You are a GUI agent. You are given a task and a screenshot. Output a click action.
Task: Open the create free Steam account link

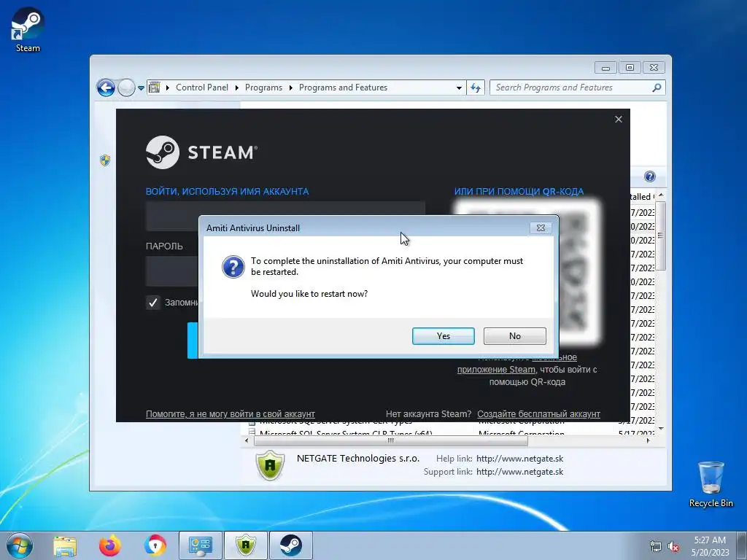(538, 414)
